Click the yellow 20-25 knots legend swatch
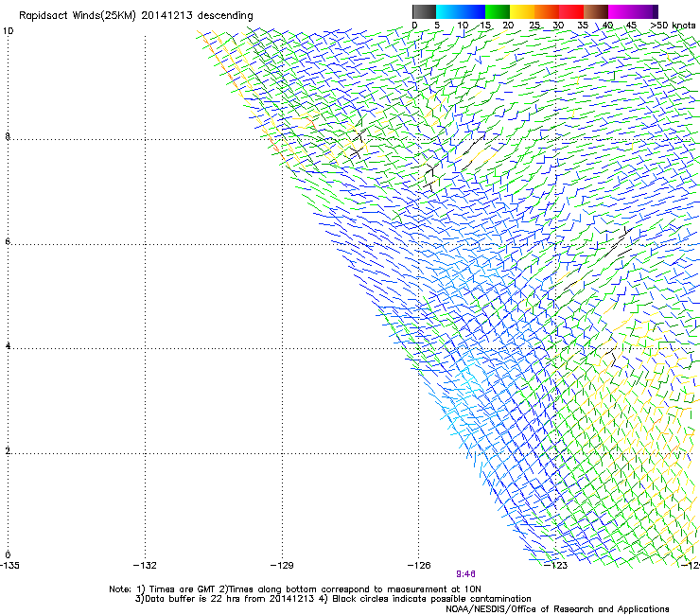This screenshot has width=700, height=615. pos(522,11)
